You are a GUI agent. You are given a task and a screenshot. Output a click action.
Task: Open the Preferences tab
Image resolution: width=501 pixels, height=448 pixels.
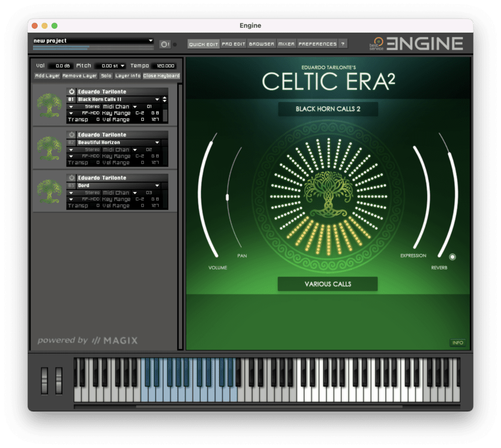(x=318, y=44)
